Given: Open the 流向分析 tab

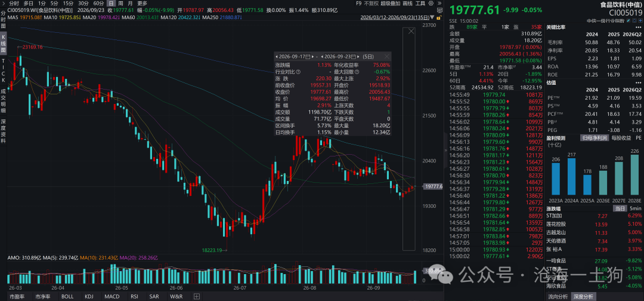Looking at the screenshot, I should (558, 296).
